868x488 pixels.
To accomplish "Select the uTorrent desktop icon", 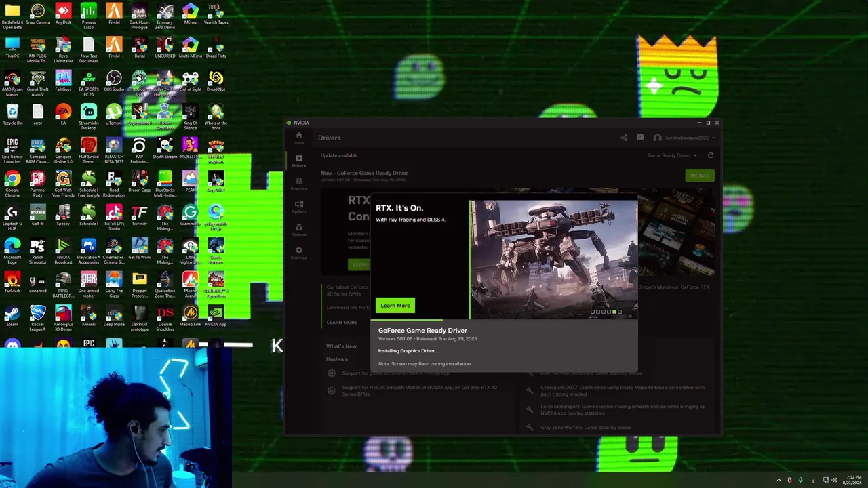I will tap(114, 115).
